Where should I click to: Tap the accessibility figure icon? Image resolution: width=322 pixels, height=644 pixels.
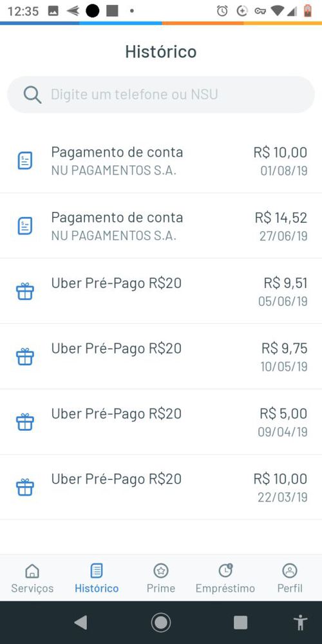point(301,623)
